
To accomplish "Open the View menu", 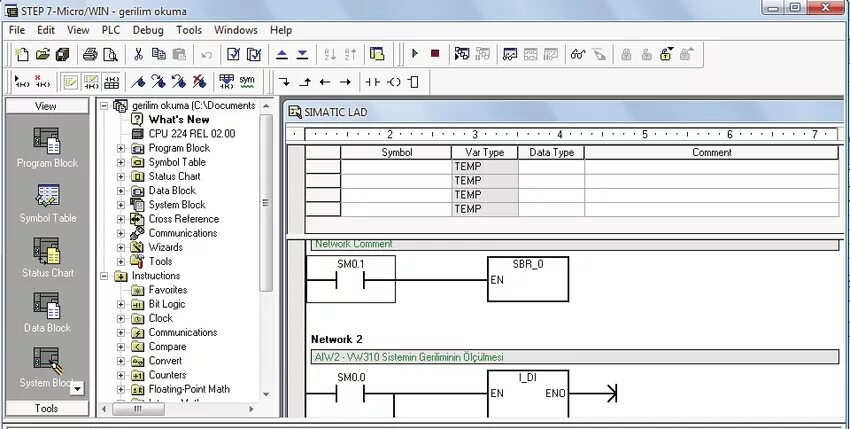I will [78, 30].
